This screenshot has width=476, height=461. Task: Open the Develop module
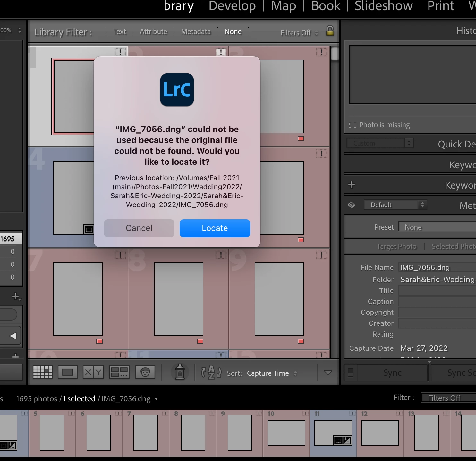pos(232,6)
